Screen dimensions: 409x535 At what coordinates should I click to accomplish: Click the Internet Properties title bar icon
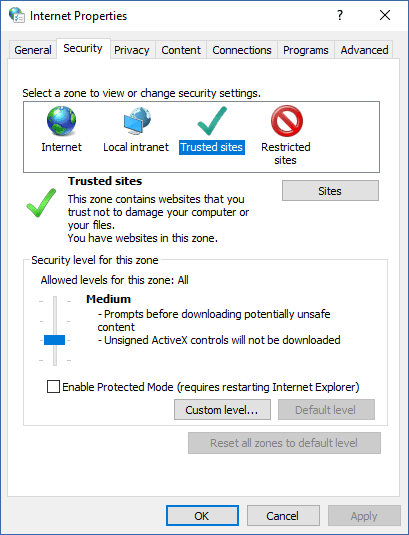(x=17, y=15)
